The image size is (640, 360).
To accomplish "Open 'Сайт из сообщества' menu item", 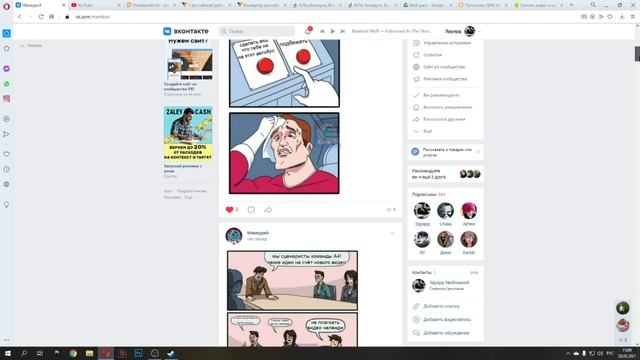I will pyautogui.click(x=439, y=67).
